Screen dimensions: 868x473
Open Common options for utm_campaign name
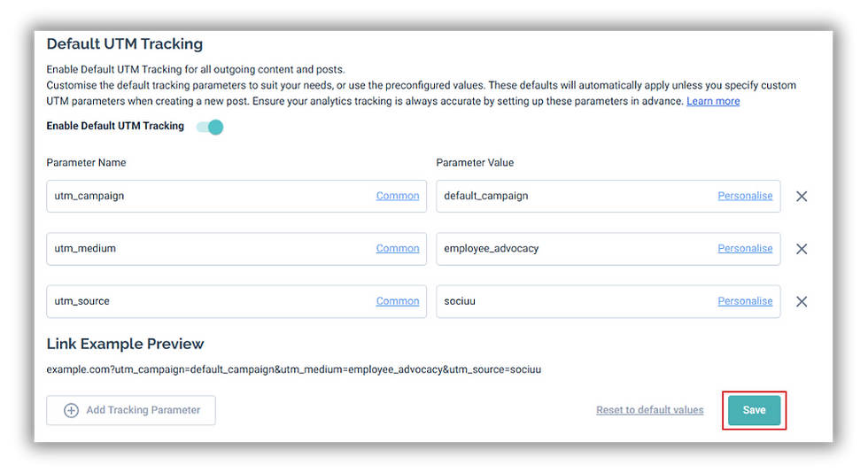click(398, 196)
